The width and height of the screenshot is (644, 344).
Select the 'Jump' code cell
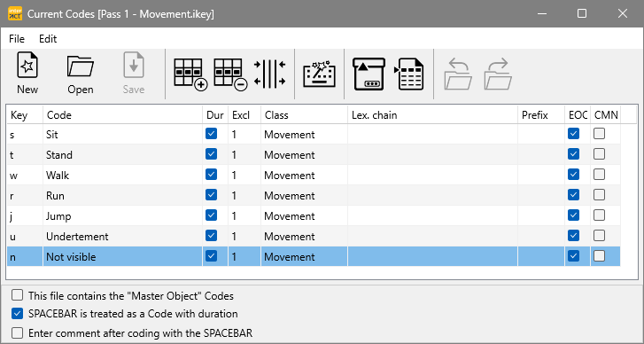123,215
